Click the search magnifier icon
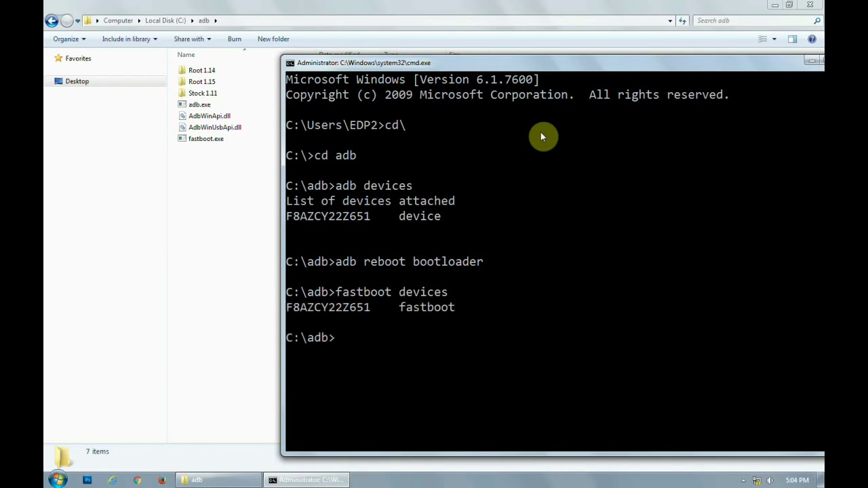868x488 pixels. click(817, 20)
